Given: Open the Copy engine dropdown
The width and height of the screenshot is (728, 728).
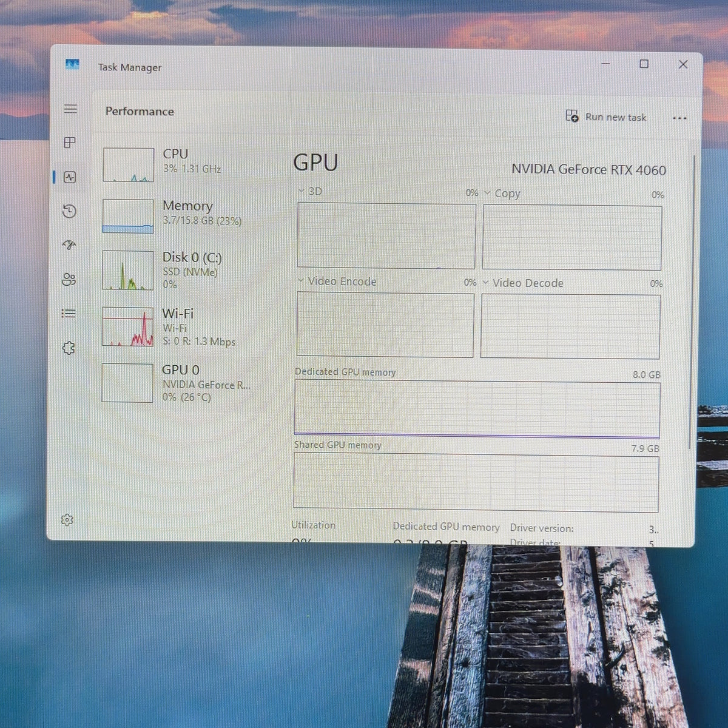Looking at the screenshot, I should [x=502, y=194].
